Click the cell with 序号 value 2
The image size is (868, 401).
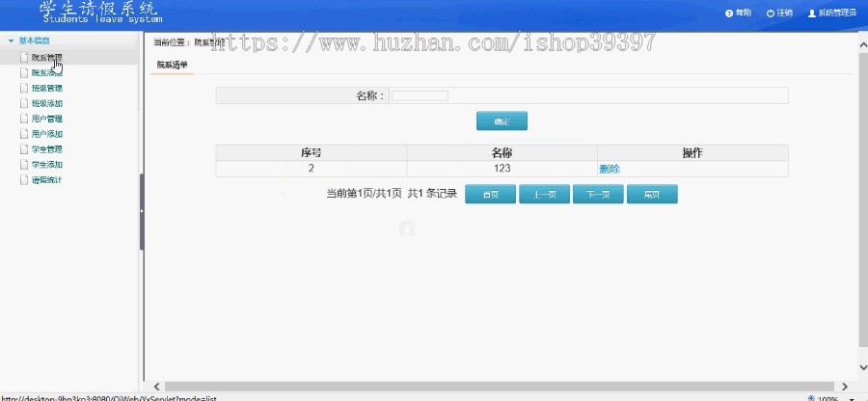click(x=312, y=169)
